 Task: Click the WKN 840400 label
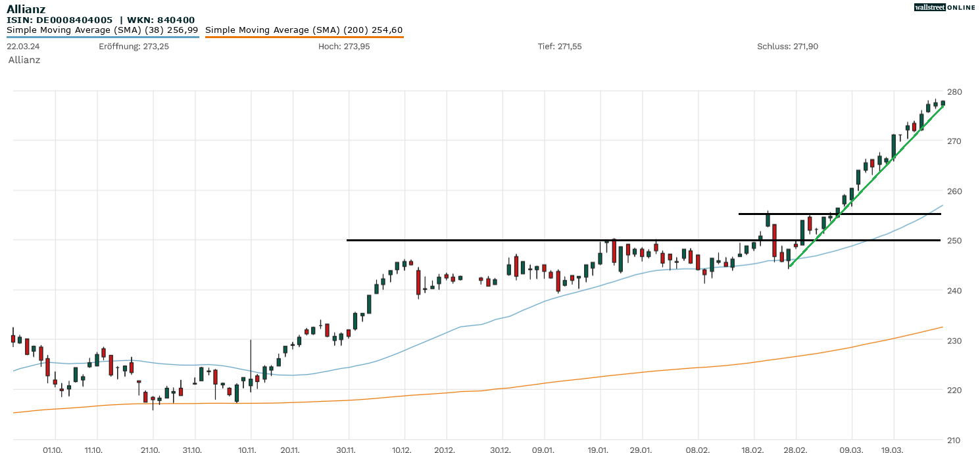(x=161, y=20)
